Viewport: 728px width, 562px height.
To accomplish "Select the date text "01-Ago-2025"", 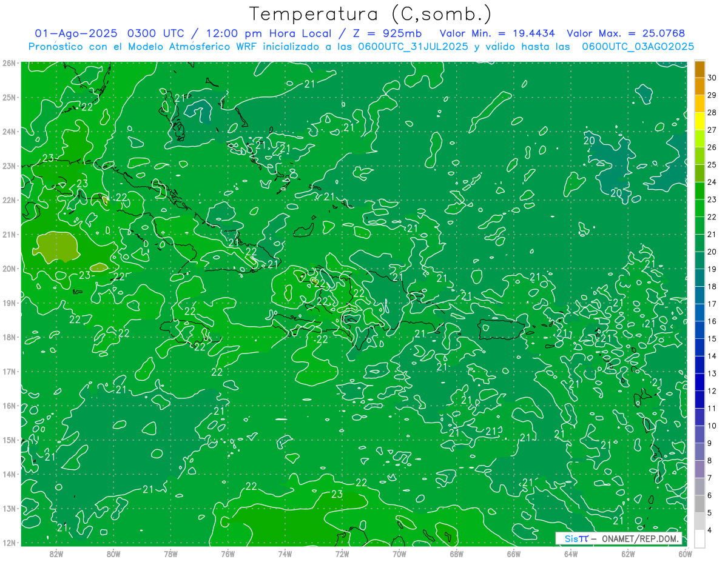I will point(76,33).
